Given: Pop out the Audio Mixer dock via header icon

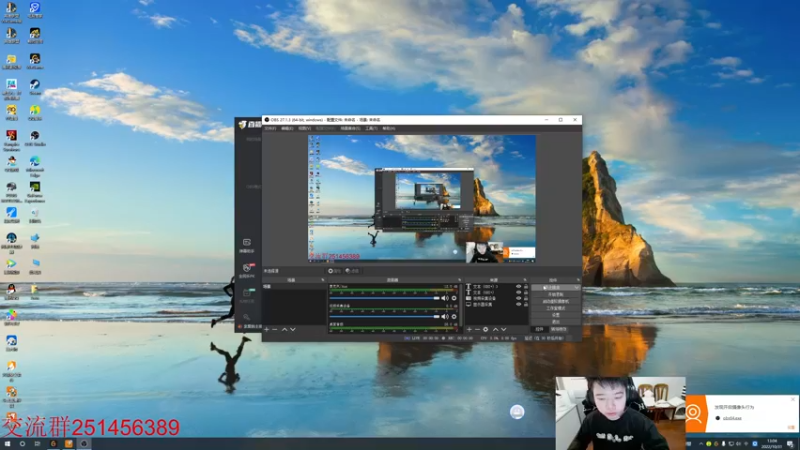Looking at the screenshot, I should [x=459, y=280].
